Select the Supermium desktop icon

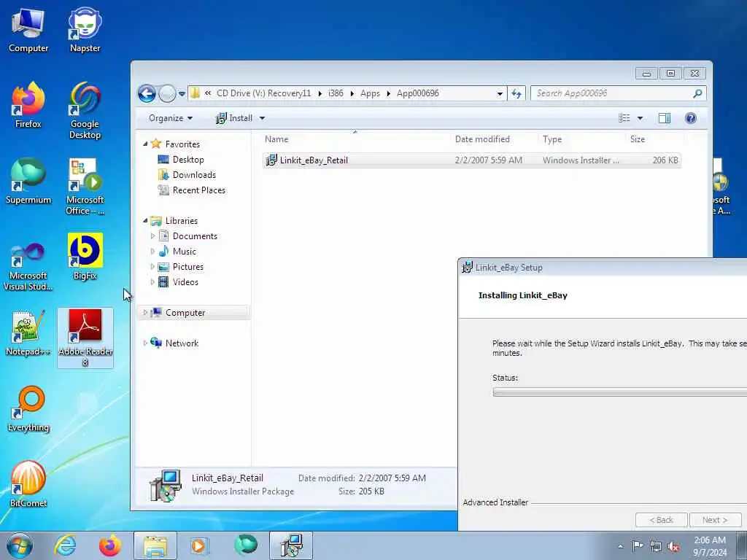coord(28,182)
